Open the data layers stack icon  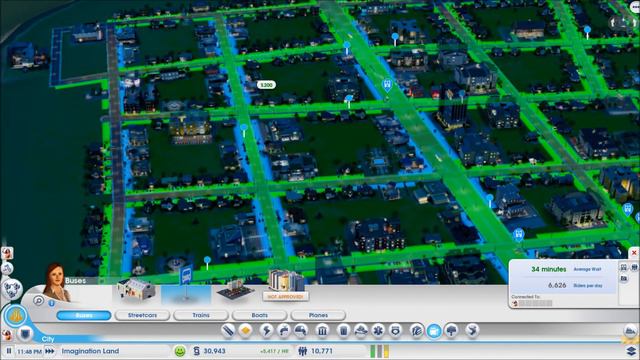[x=631, y=351]
